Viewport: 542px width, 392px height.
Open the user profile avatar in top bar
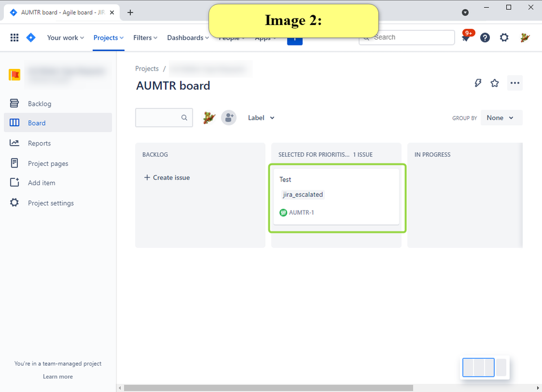tap(525, 37)
